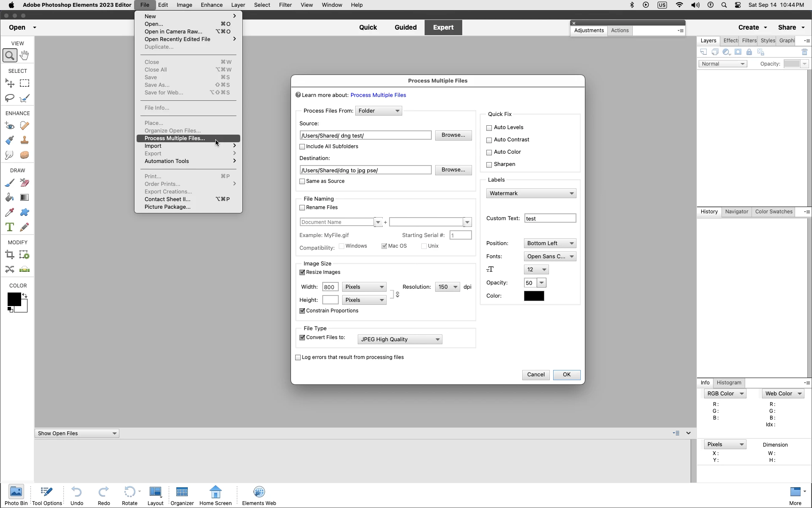Open the JPEG High Quality dropdown
The image size is (812, 508).
pos(400,340)
